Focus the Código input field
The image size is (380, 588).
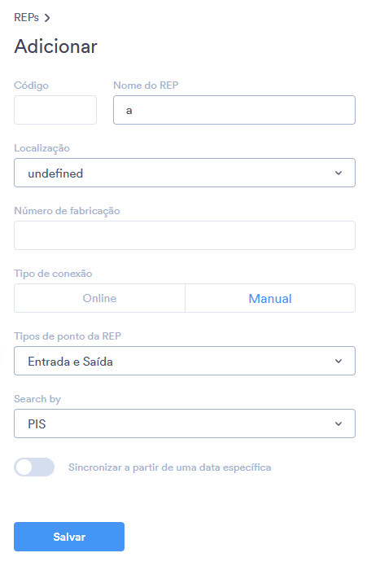55,110
